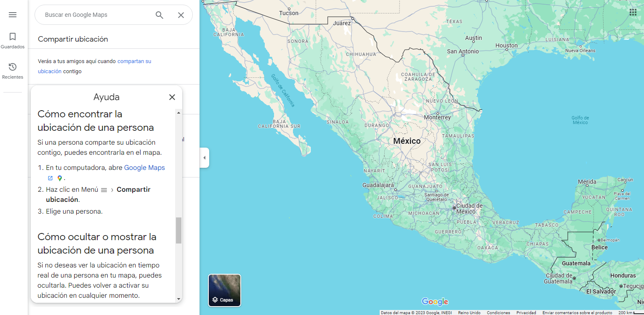Click the 'Compartir ubicación' panel heading
The height and width of the screenshot is (315, 644).
(x=73, y=39)
